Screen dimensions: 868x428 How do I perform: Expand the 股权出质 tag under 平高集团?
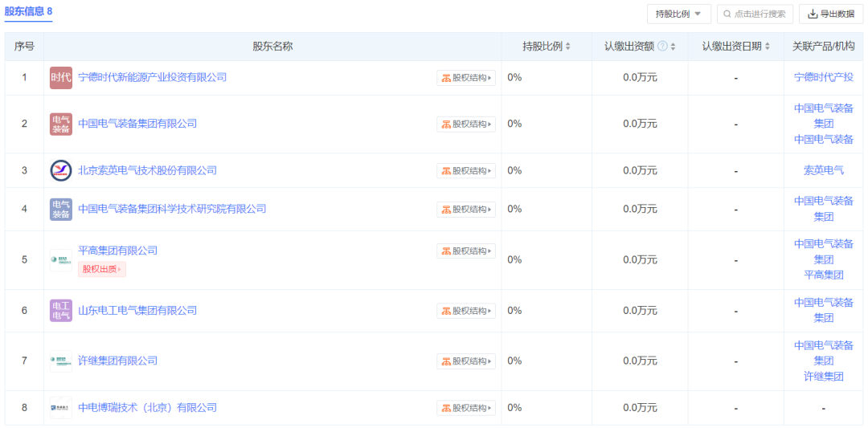pos(102,269)
